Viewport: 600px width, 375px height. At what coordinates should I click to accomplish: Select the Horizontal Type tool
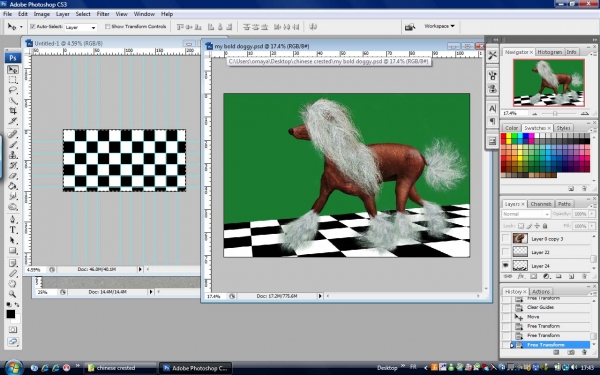tap(13, 230)
